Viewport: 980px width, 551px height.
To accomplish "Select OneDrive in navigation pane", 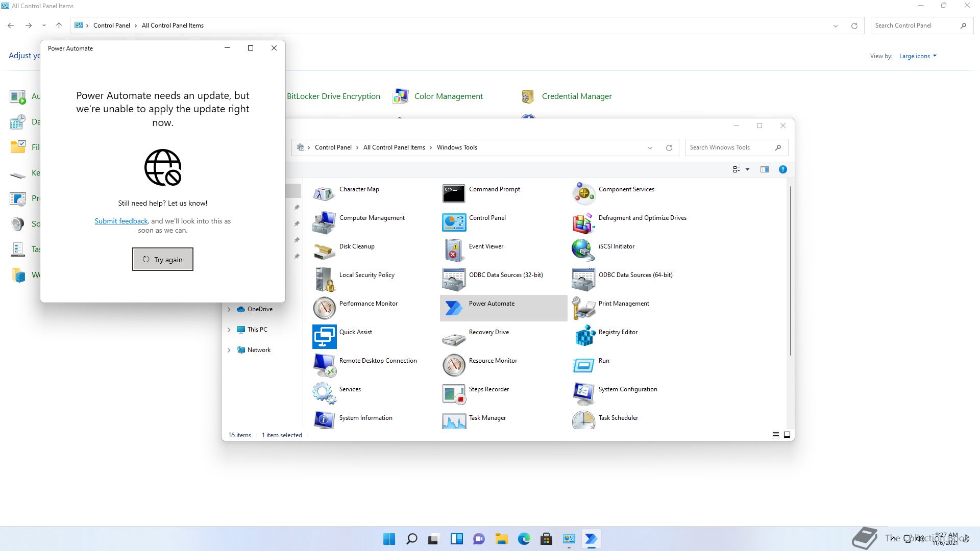I will click(260, 309).
